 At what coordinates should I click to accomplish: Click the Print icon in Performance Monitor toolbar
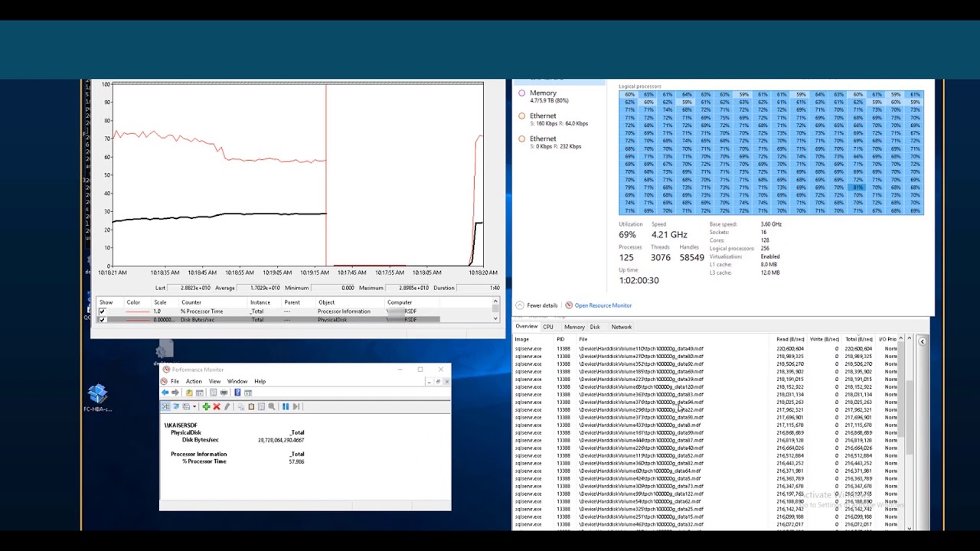(x=224, y=393)
